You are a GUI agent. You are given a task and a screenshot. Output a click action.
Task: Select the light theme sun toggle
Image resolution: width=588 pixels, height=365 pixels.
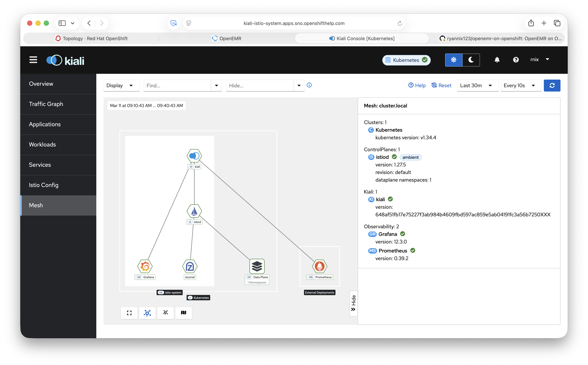tap(454, 60)
